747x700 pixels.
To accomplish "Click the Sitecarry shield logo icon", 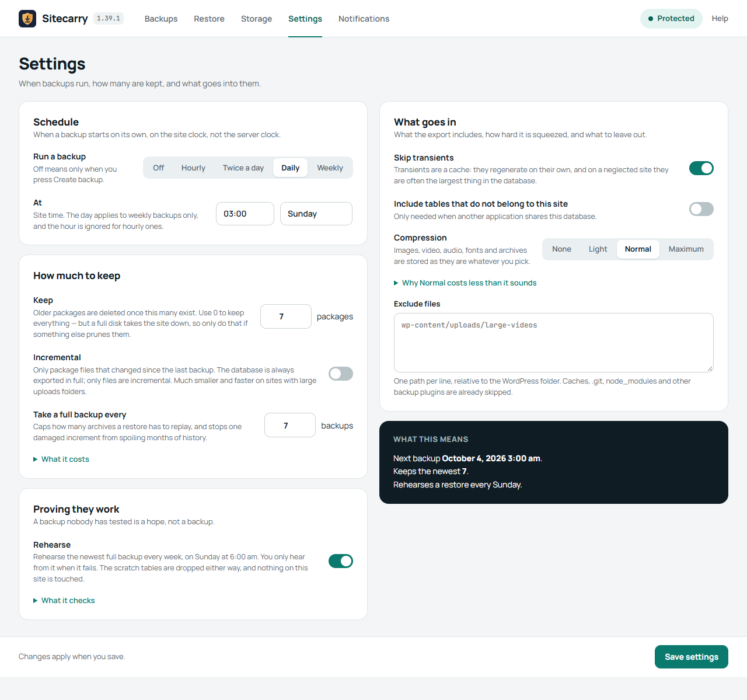I will (x=27, y=19).
